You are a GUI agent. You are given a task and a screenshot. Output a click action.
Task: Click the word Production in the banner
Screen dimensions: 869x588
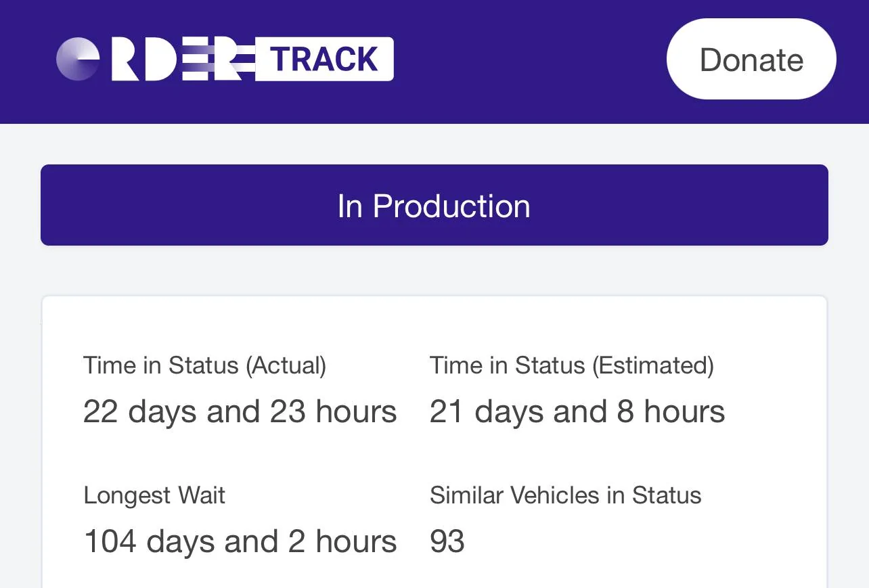451,206
